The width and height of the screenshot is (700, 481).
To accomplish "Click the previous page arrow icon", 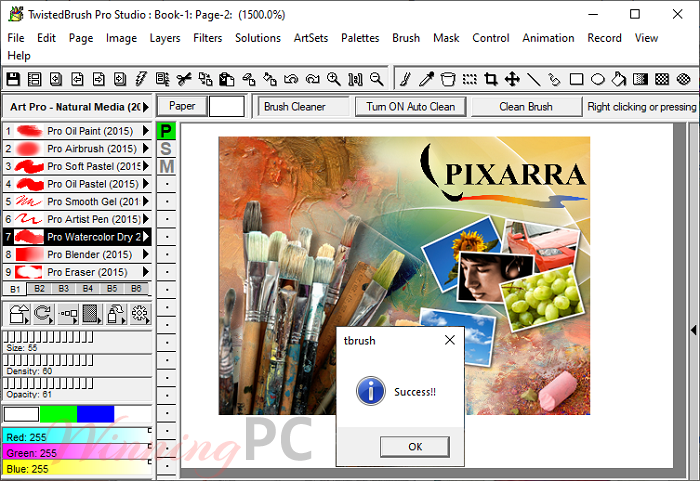I will coord(77,79).
